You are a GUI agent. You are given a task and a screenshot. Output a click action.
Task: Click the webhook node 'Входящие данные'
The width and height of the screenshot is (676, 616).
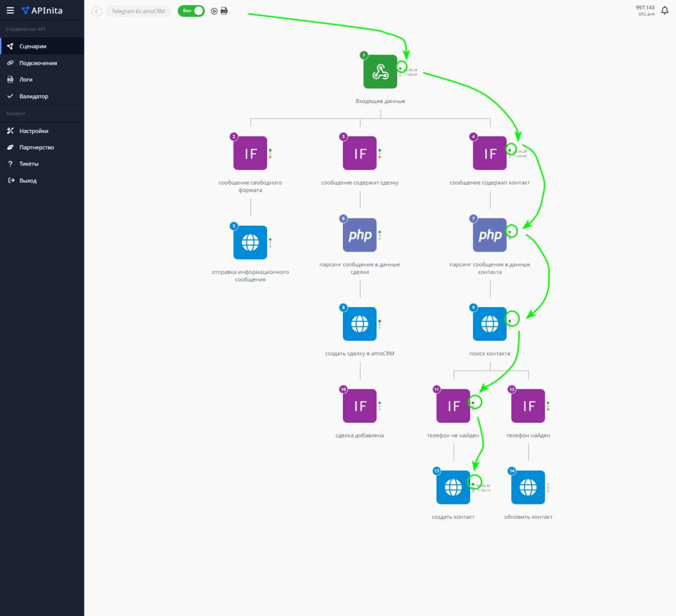(380, 72)
